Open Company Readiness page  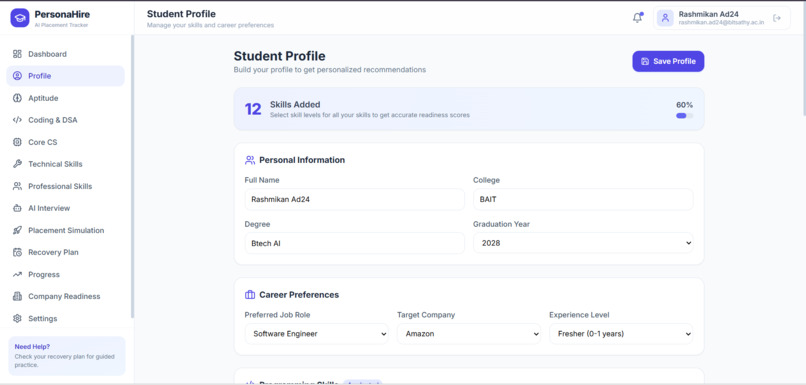coord(65,296)
